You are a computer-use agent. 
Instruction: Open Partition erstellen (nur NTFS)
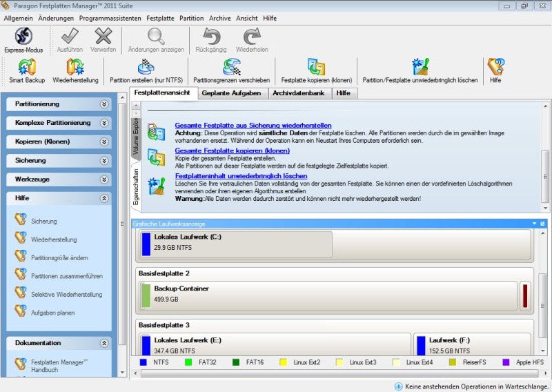(146, 67)
